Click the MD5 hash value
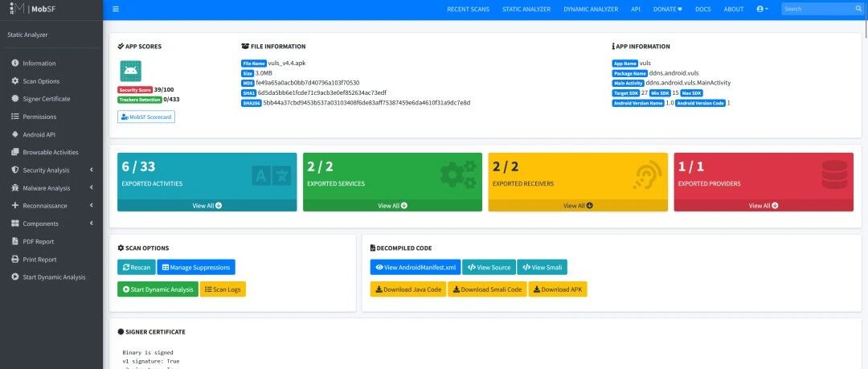Image resolution: width=868 pixels, height=369 pixels. (307, 83)
